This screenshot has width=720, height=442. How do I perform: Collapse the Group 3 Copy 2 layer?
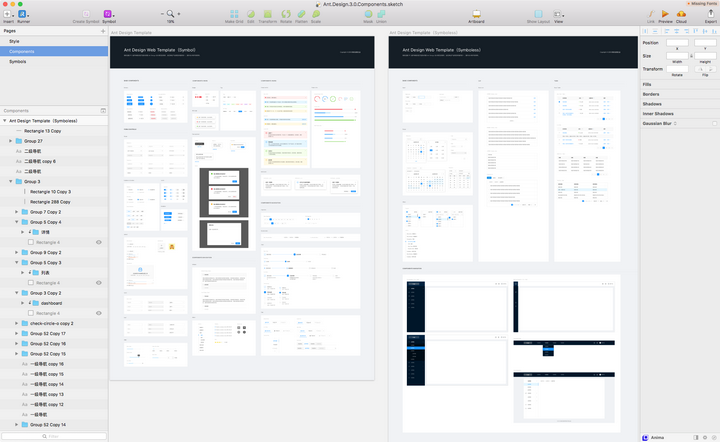17,293
